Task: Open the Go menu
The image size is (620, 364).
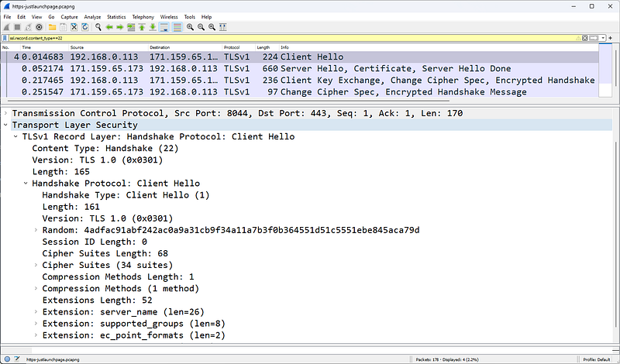Action: tap(51, 17)
